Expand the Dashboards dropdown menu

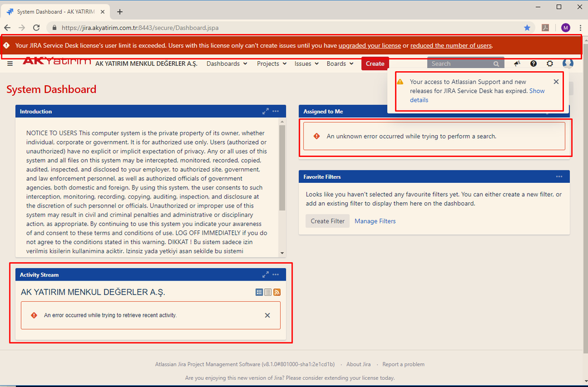coord(227,64)
